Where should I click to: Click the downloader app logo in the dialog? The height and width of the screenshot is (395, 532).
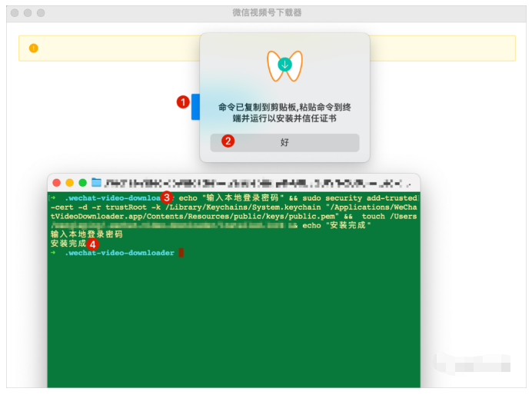click(284, 66)
